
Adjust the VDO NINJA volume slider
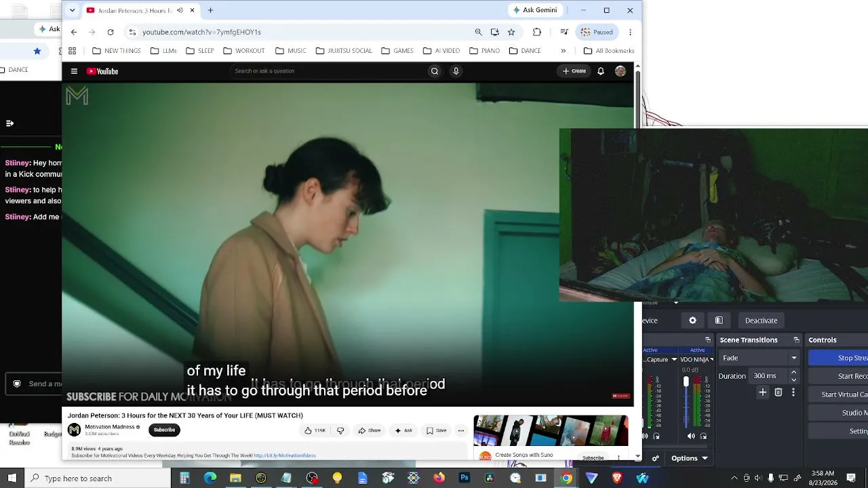686,382
